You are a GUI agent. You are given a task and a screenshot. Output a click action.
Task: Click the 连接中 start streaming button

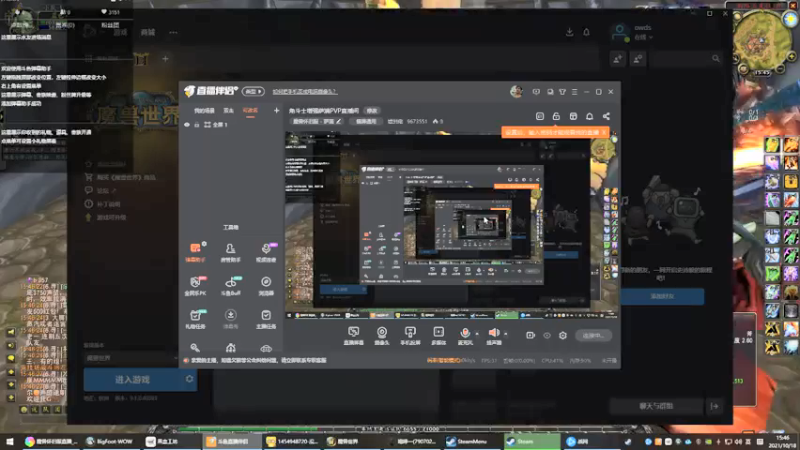click(x=593, y=335)
